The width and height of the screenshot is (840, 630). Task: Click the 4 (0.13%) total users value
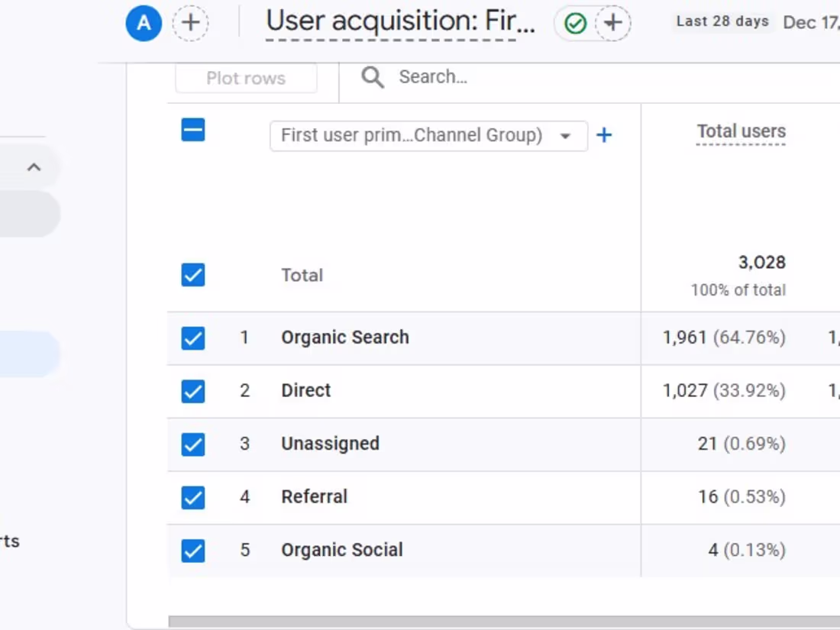(747, 550)
